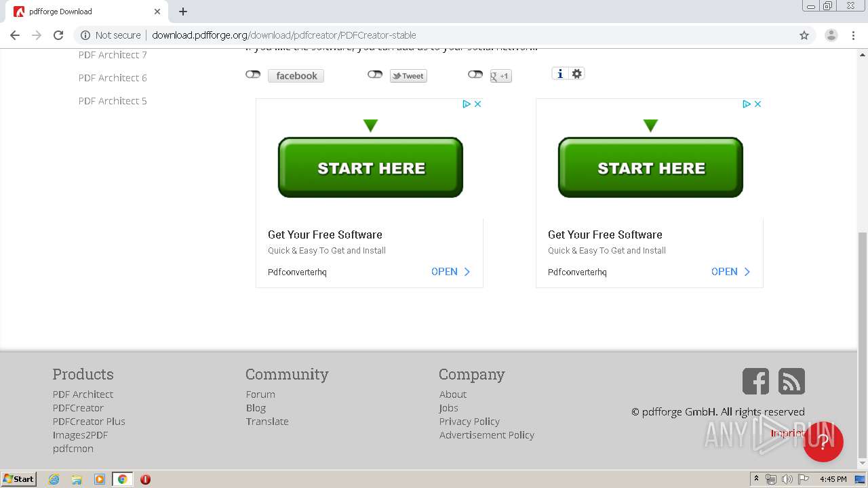
Task: Close the right advertisement
Action: [757, 104]
